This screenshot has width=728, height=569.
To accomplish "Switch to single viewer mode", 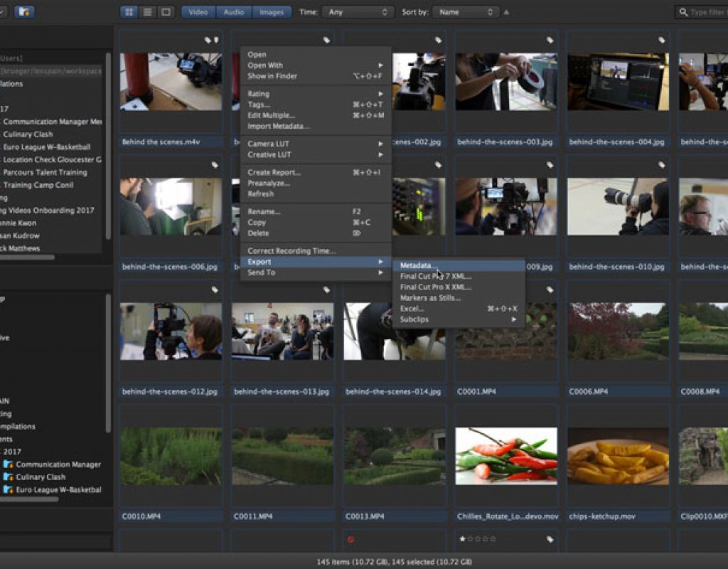I will [x=166, y=12].
